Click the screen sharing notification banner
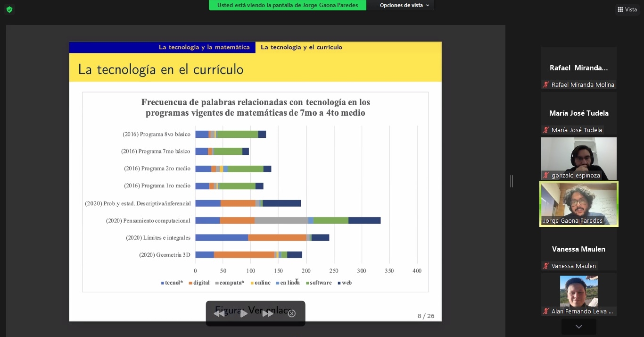Image resolution: width=644 pixels, height=337 pixels. pyautogui.click(x=288, y=5)
